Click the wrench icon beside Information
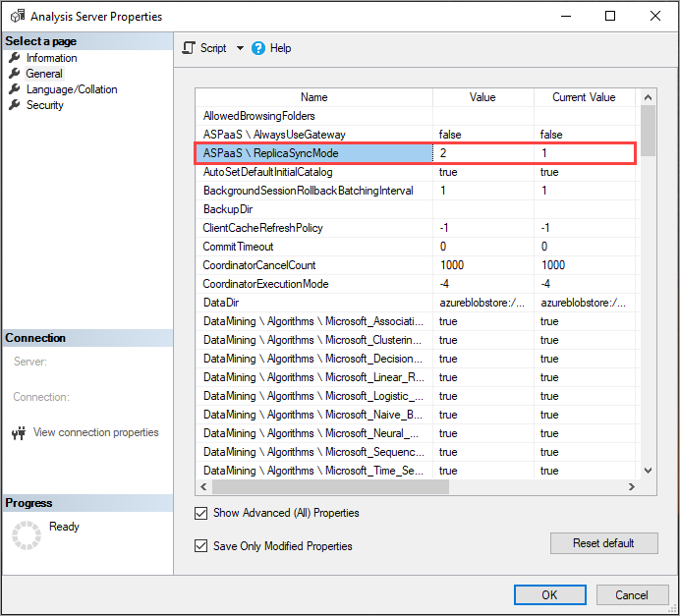The image size is (680, 616). click(x=15, y=58)
